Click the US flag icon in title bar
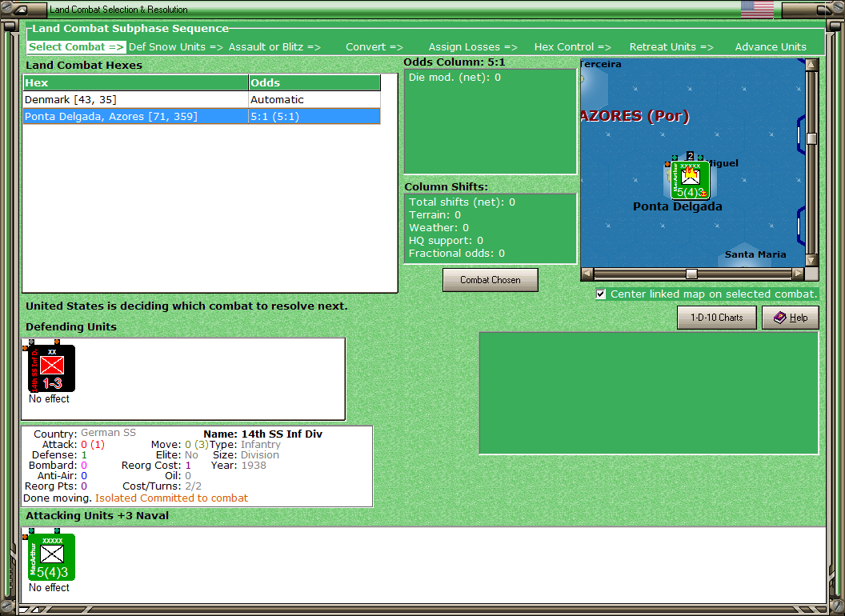 [757, 9]
